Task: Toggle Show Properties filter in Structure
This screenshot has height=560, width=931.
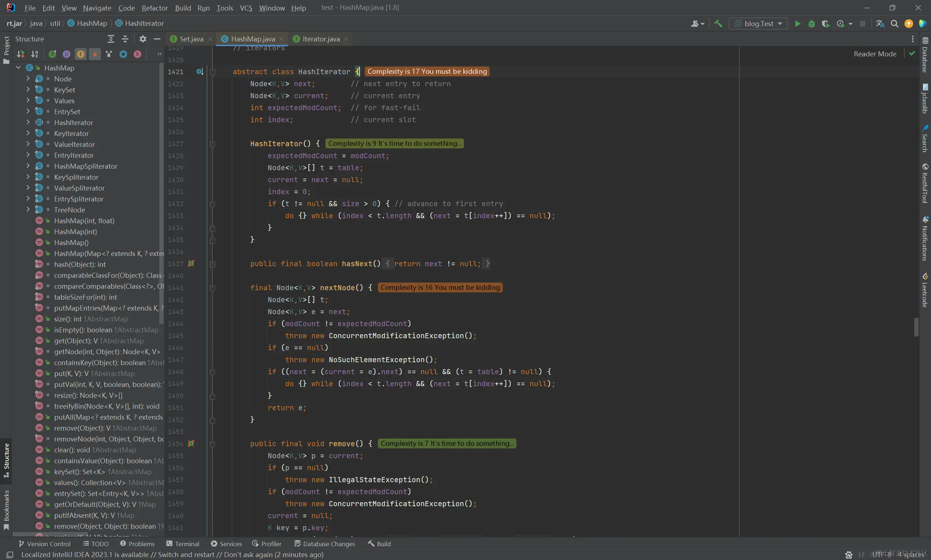Action: pos(67,54)
